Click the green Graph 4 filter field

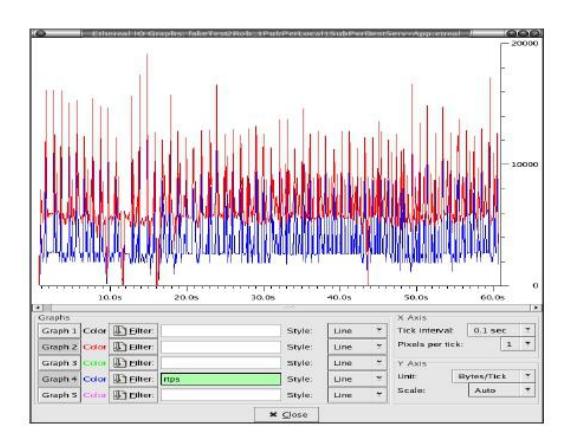221,379
